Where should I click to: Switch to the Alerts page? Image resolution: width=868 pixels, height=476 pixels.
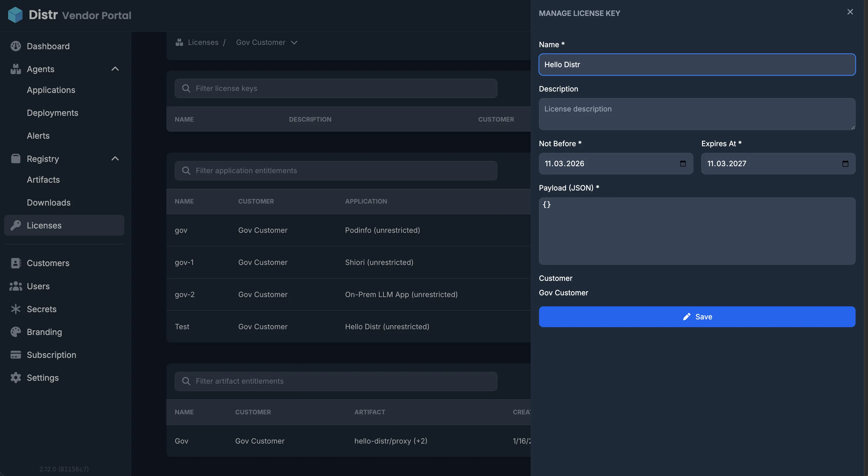38,136
